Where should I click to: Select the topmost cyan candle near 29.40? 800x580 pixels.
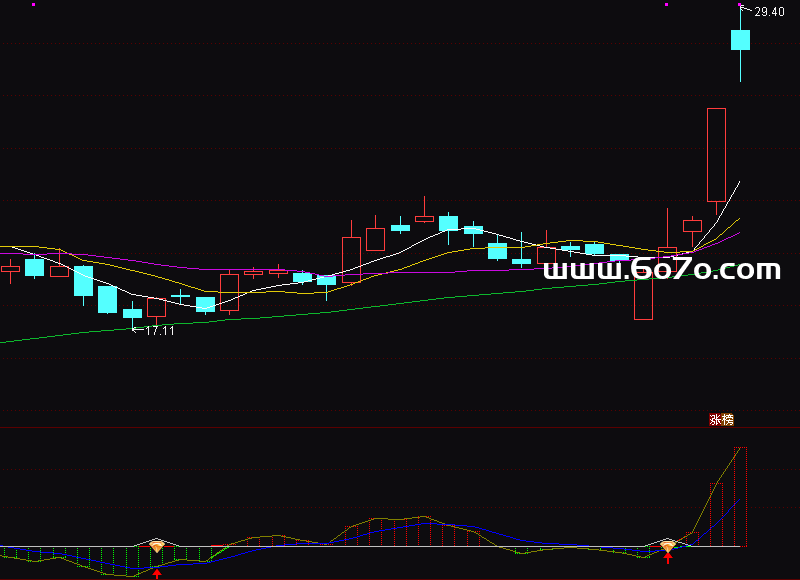(740, 39)
